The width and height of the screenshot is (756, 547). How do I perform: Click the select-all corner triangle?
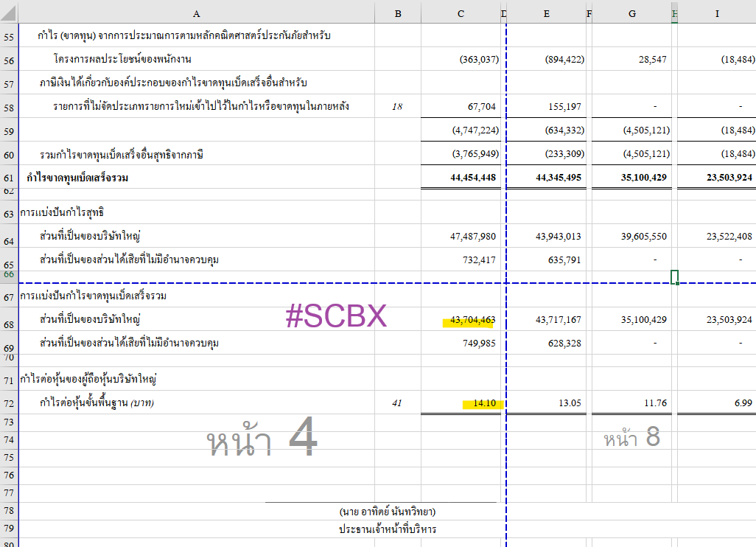[9, 13]
